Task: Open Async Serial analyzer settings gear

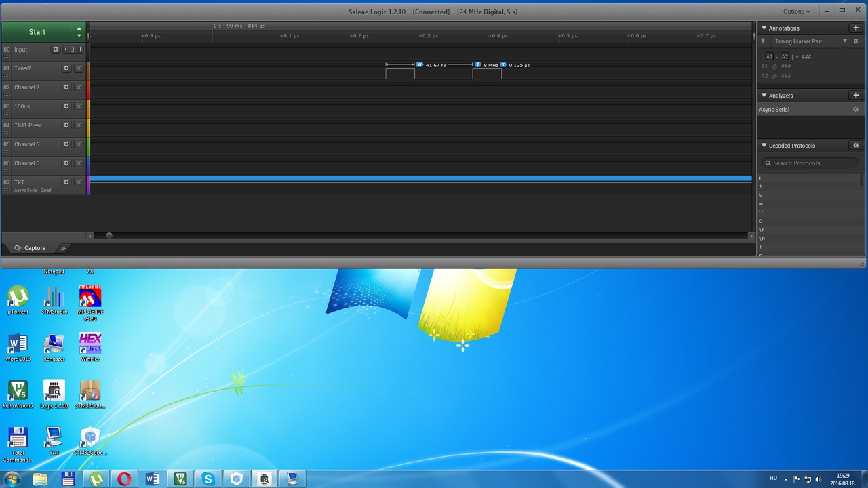Action: pyautogui.click(x=856, y=110)
